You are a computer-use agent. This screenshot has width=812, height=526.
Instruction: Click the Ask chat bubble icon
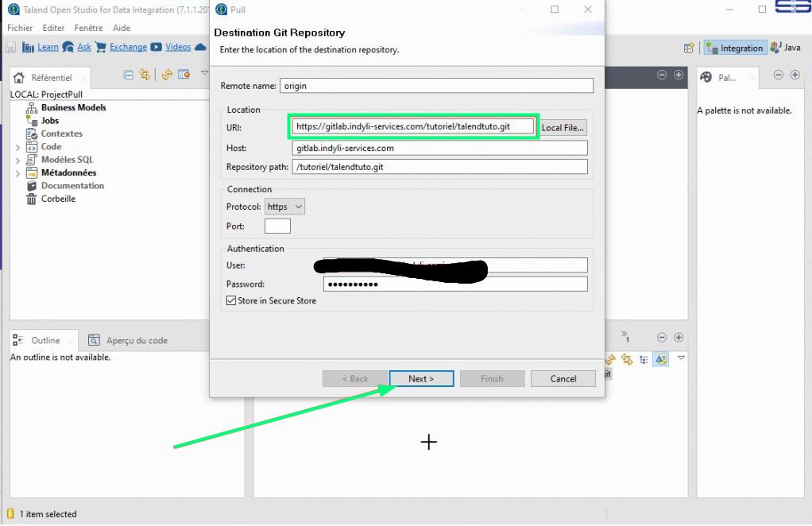pos(68,47)
